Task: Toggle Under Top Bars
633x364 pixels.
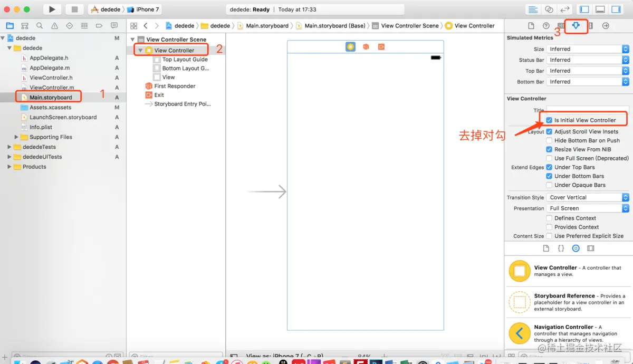Action: tap(550, 167)
